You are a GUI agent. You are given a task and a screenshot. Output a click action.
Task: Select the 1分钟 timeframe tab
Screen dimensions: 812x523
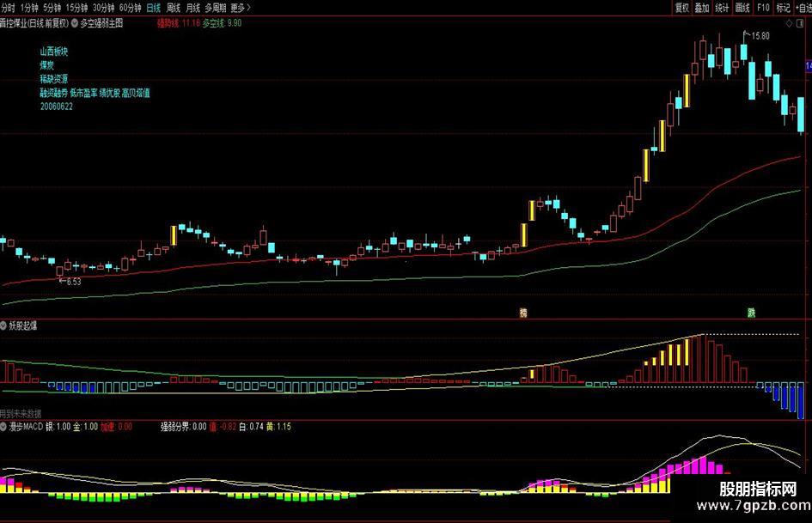[x=29, y=8]
